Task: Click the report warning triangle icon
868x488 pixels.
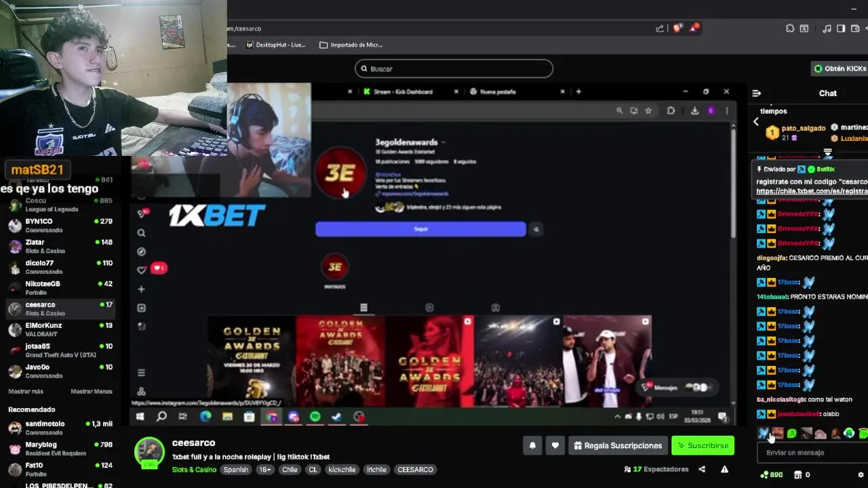Action: tap(724, 469)
